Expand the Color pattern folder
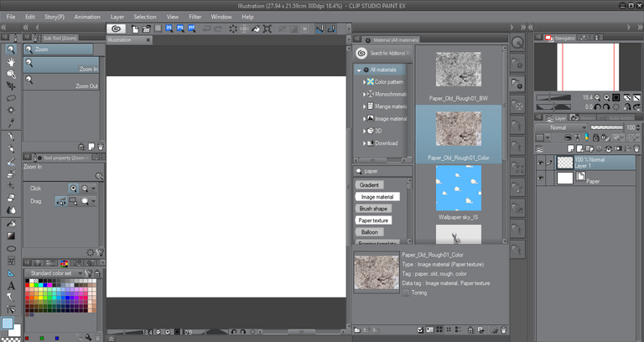This screenshot has height=342, width=644. (x=364, y=82)
